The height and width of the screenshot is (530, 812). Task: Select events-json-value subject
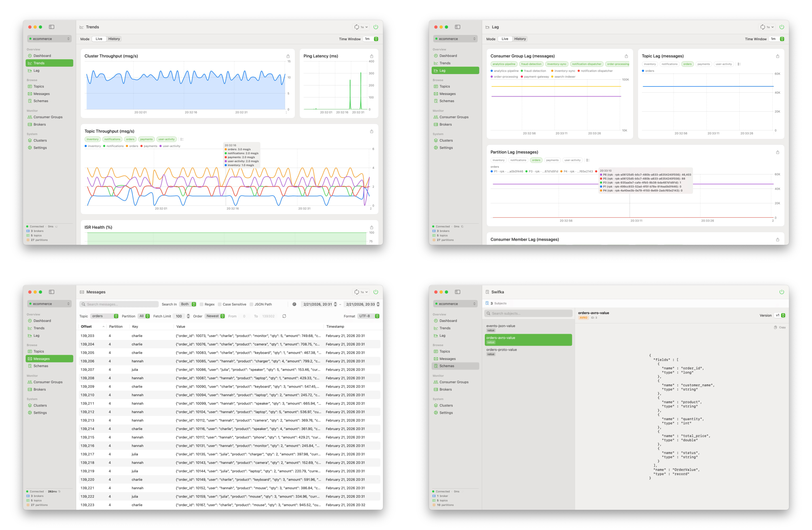528,328
